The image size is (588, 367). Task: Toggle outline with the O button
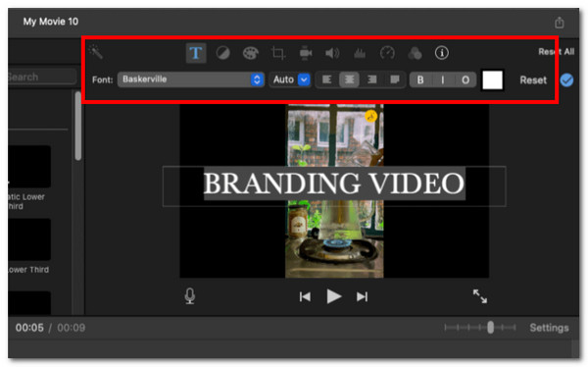465,80
